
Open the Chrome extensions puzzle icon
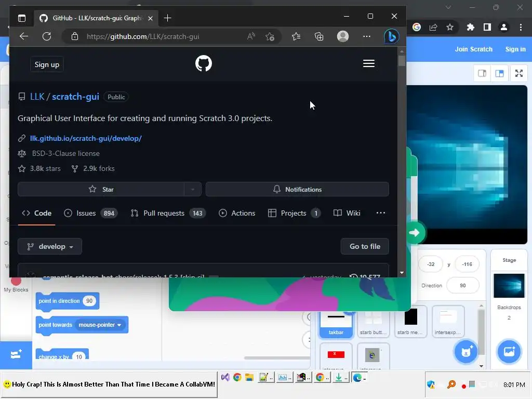coord(470,27)
